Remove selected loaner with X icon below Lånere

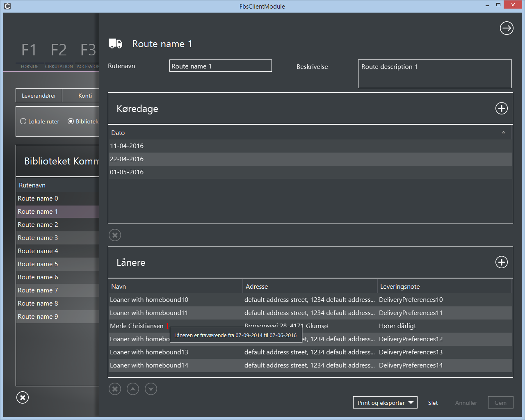pyautogui.click(x=115, y=389)
